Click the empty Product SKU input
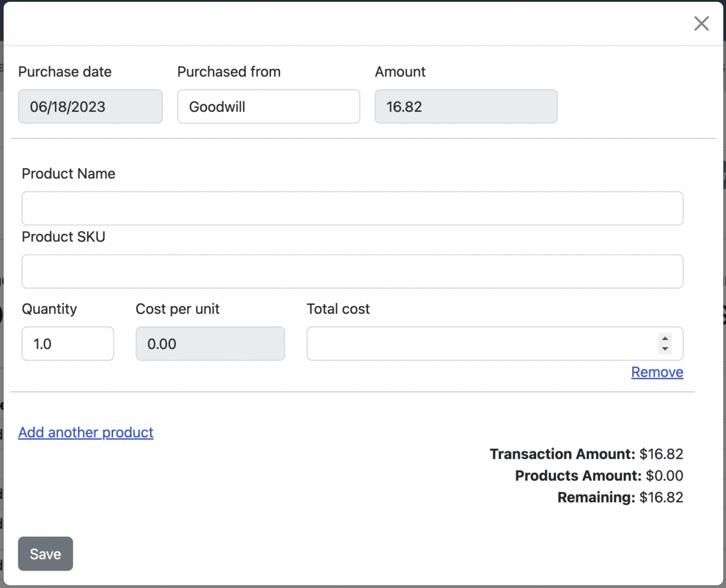Screen dimensions: 726x588 pyautogui.click(x=352, y=271)
